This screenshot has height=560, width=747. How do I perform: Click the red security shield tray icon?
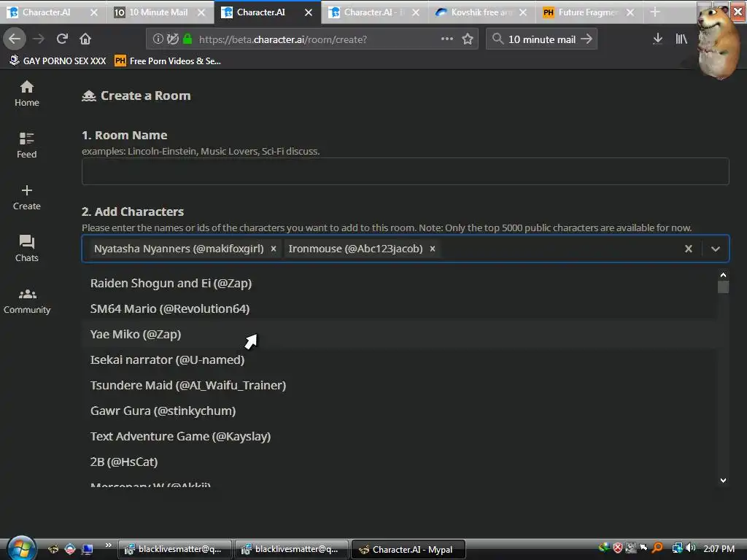617,548
